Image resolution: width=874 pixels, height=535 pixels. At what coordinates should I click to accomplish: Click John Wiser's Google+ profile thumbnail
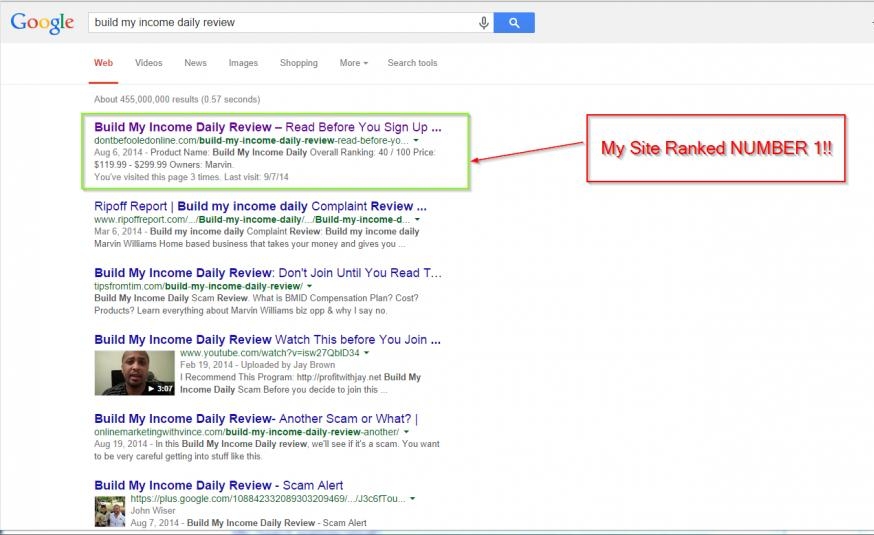point(110,512)
